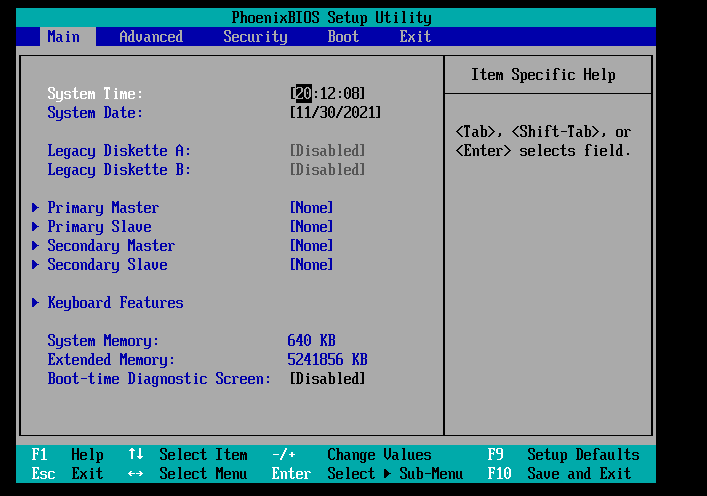Screen dimensions: 707x496
Task: Click the Esc Exit shortcut
Action: pos(67,474)
